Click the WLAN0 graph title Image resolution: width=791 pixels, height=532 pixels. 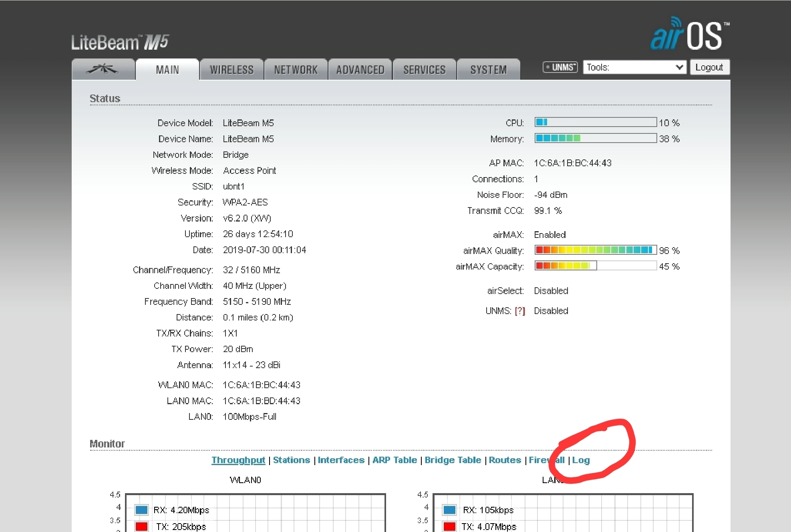pyautogui.click(x=245, y=480)
